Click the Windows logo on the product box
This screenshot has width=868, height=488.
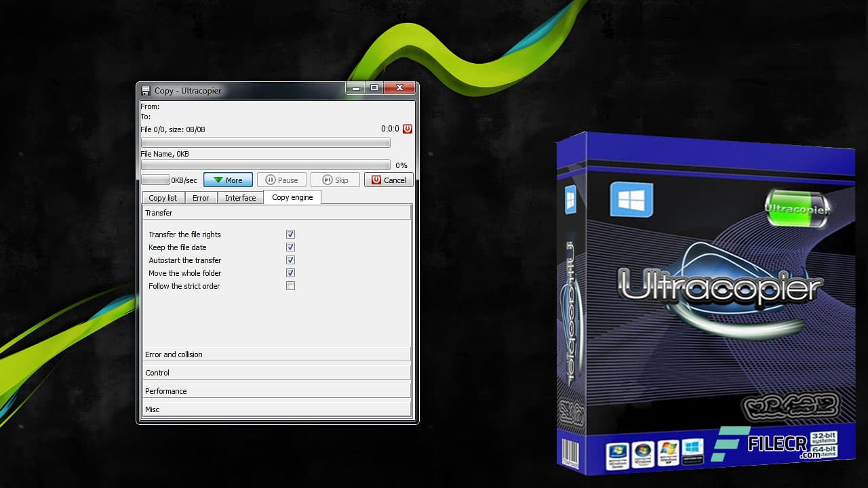(632, 200)
